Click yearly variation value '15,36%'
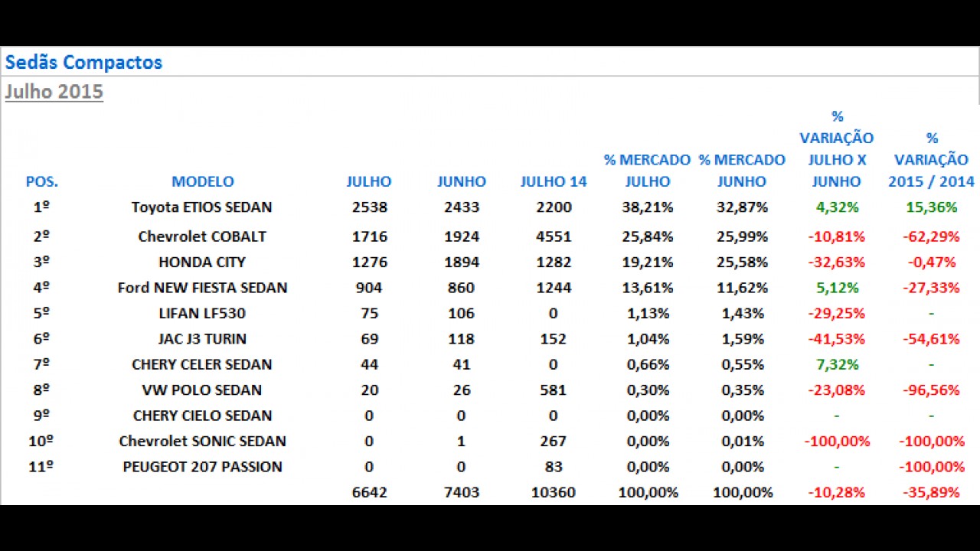The image size is (980, 551). click(x=932, y=207)
